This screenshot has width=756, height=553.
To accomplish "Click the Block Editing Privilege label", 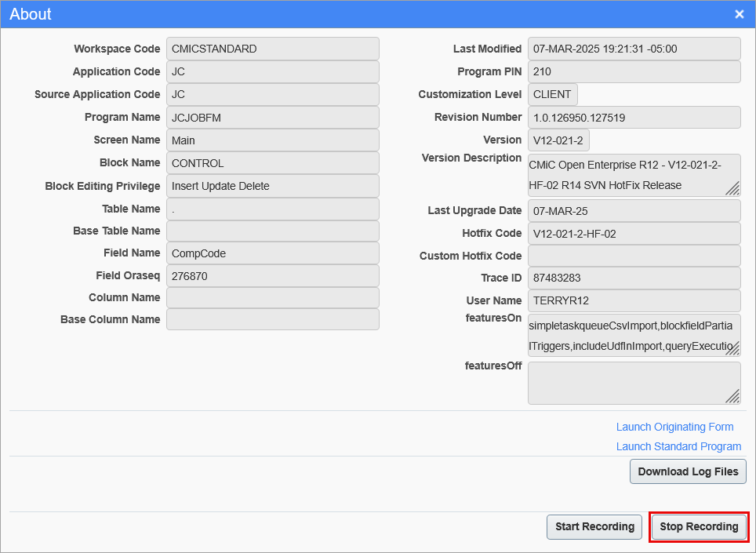I will (103, 186).
